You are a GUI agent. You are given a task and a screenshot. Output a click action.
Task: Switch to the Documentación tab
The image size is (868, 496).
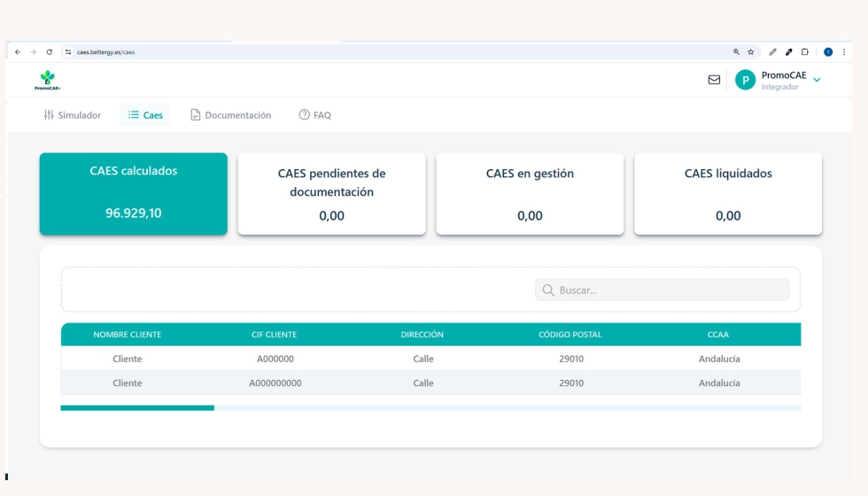[230, 115]
